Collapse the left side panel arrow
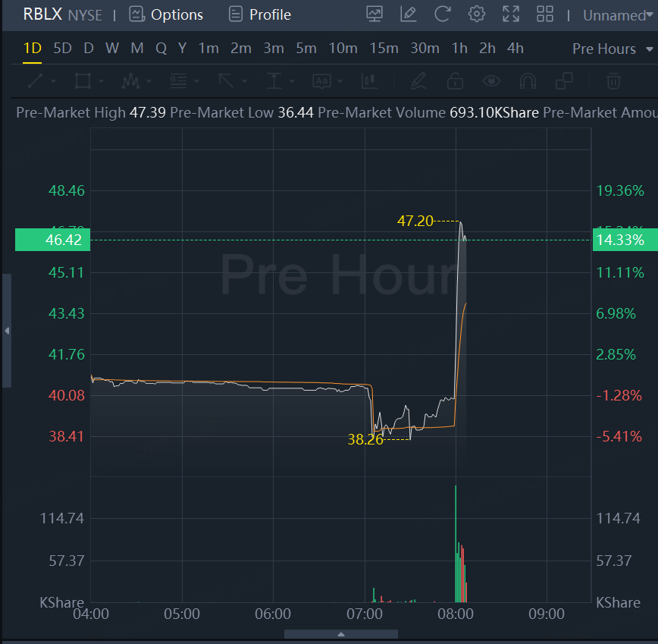658x644 pixels. click(x=7, y=331)
